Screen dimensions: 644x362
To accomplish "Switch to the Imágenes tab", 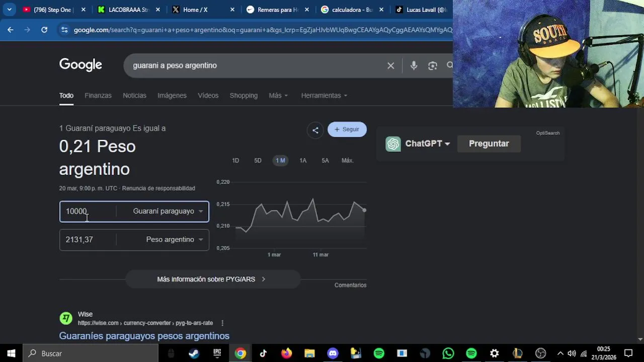I will coord(172,96).
